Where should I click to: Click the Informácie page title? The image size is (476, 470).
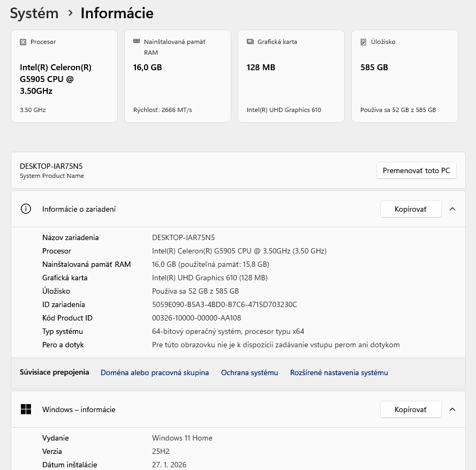[117, 13]
